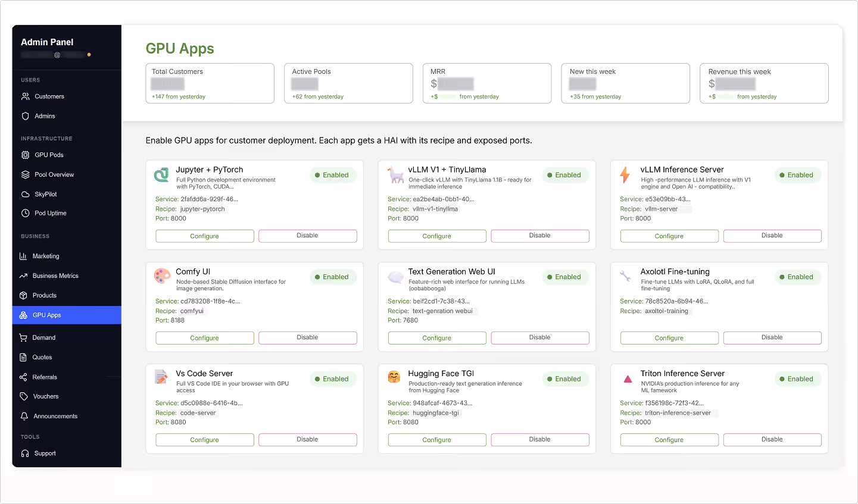The height and width of the screenshot is (504, 858).
Task: Click the vLLM Inference Server lightning icon
Action: point(625,174)
